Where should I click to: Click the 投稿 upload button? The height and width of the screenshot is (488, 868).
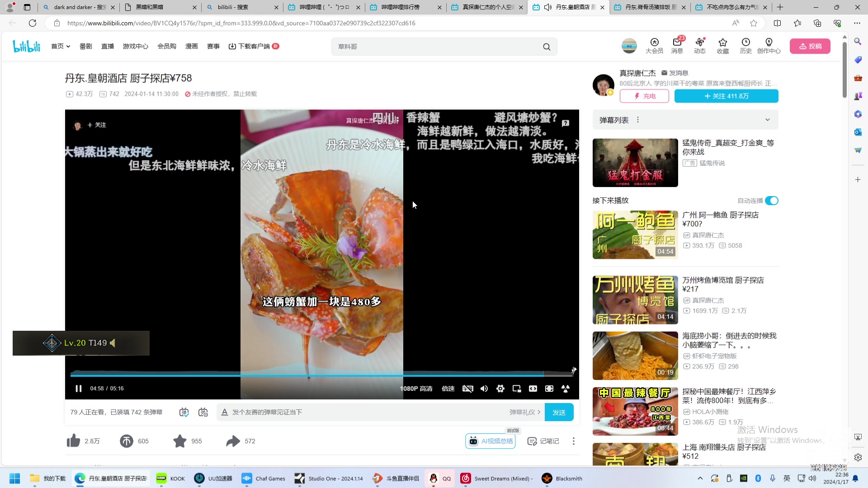(810, 46)
